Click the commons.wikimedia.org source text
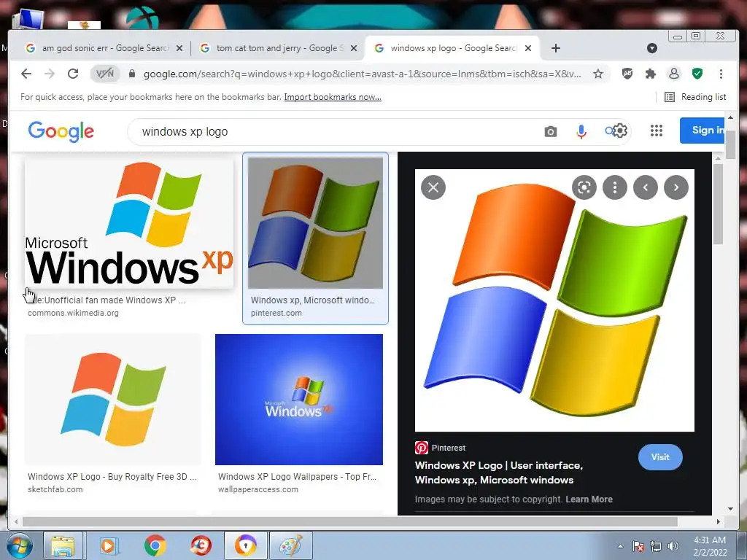 pos(73,313)
